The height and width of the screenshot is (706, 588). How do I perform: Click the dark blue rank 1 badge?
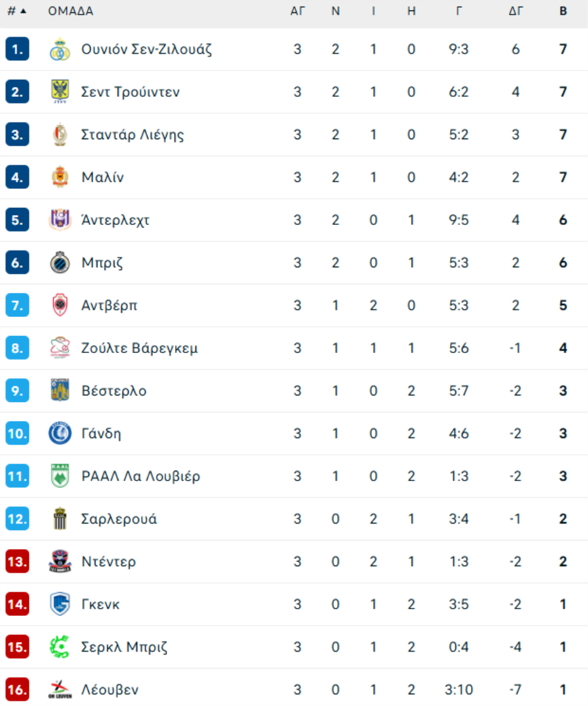tap(17, 49)
